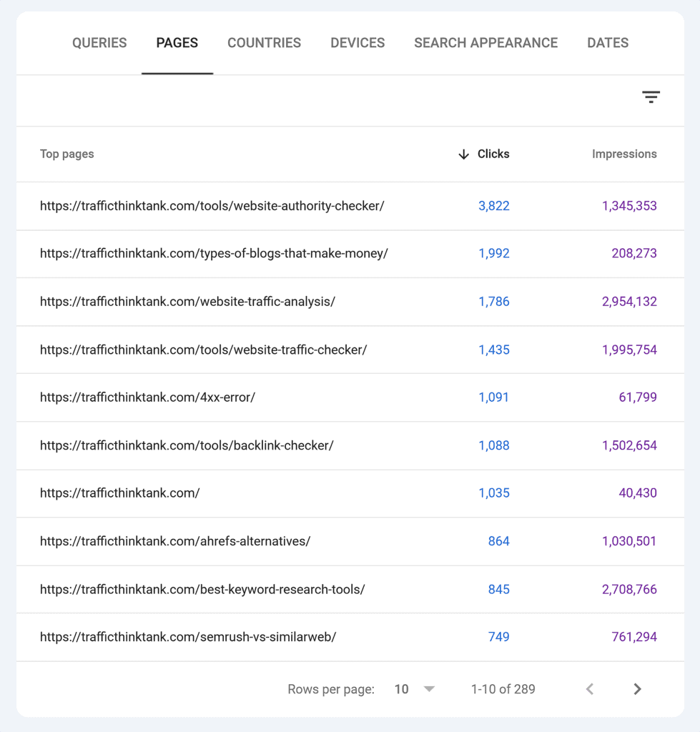This screenshot has height=732, width=700.
Task: Click impressions value 2,954,132
Action: pyautogui.click(x=629, y=301)
